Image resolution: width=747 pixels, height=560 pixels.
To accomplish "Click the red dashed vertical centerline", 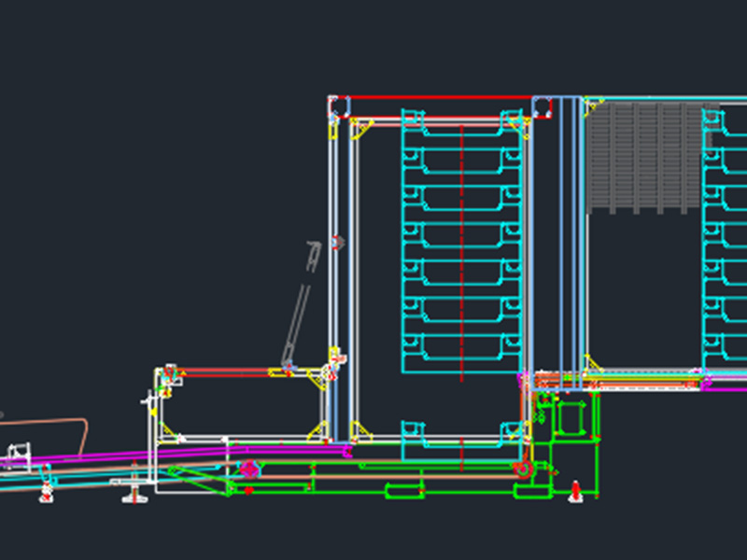I will pyautogui.click(x=462, y=280).
